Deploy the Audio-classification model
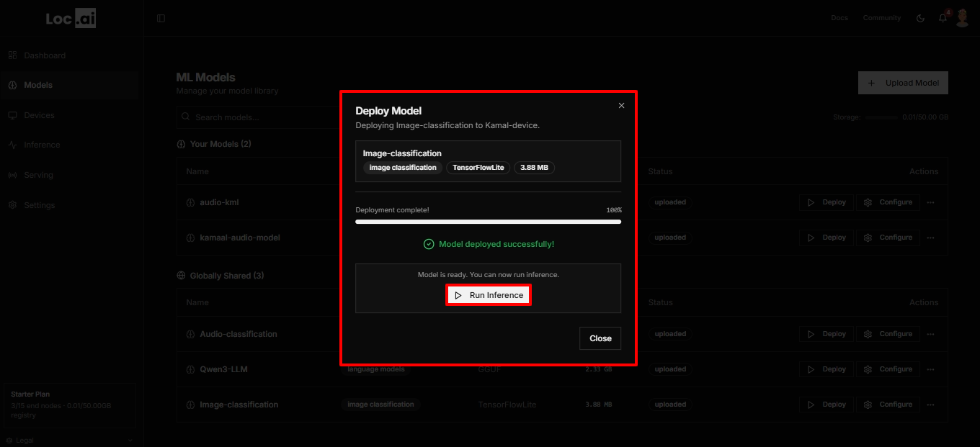The width and height of the screenshot is (980, 447). click(x=827, y=334)
